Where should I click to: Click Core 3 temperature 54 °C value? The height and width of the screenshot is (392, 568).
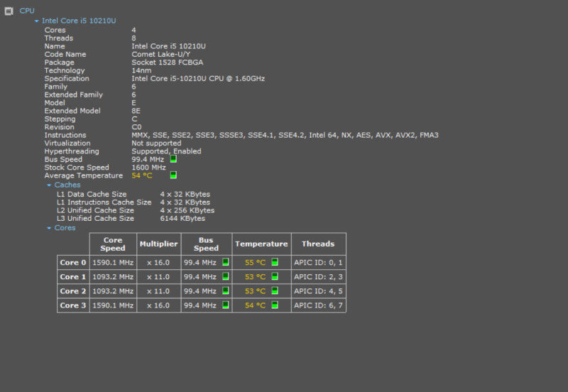(255, 305)
